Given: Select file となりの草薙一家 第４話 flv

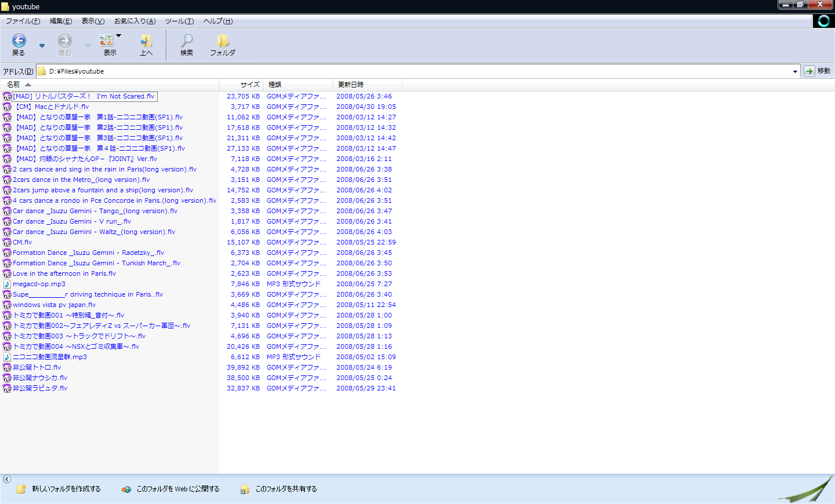Looking at the screenshot, I should click(x=99, y=148).
